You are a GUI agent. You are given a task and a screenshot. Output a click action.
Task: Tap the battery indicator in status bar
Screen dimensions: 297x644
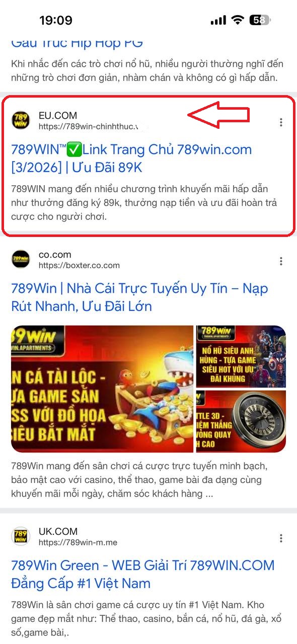pyautogui.click(x=261, y=20)
